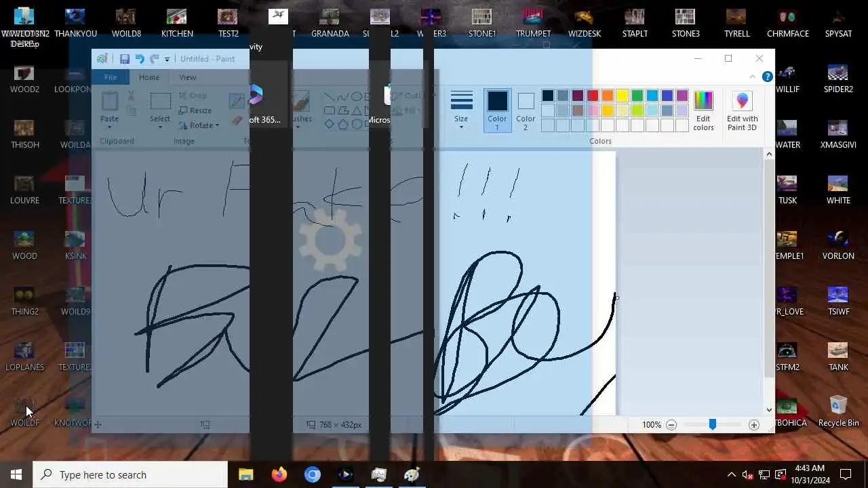Click the Copy icon under Cut
Image resolution: width=868 pixels, height=488 pixels.
pyautogui.click(x=131, y=110)
